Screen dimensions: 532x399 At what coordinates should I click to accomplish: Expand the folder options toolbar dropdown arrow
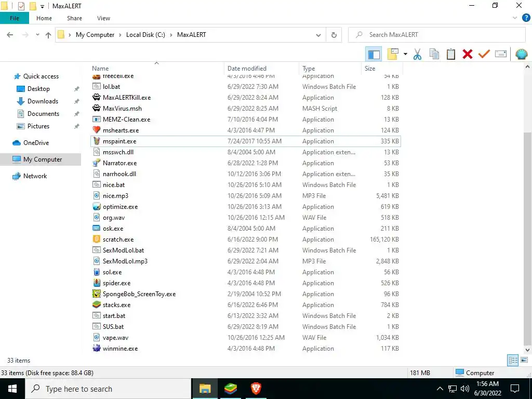click(x=405, y=54)
